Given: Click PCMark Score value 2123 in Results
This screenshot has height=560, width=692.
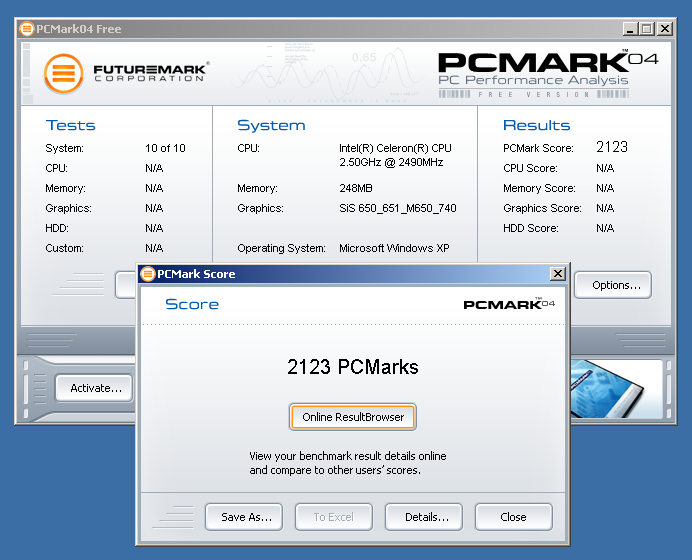Looking at the screenshot, I should coord(612,147).
